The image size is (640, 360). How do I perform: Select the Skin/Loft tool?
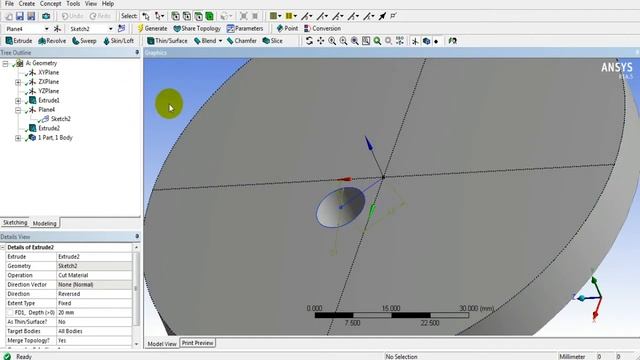click(118, 41)
